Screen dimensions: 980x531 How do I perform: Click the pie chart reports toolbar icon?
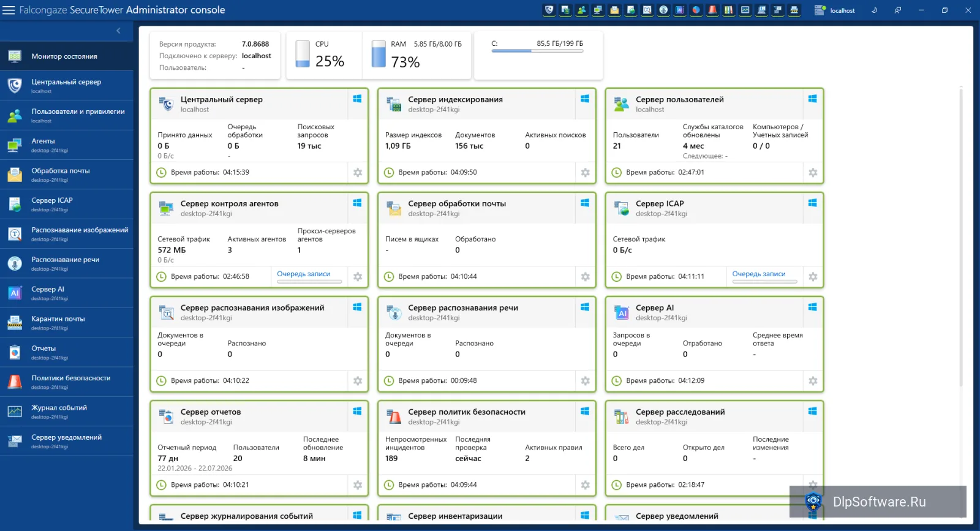(x=696, y=10)
